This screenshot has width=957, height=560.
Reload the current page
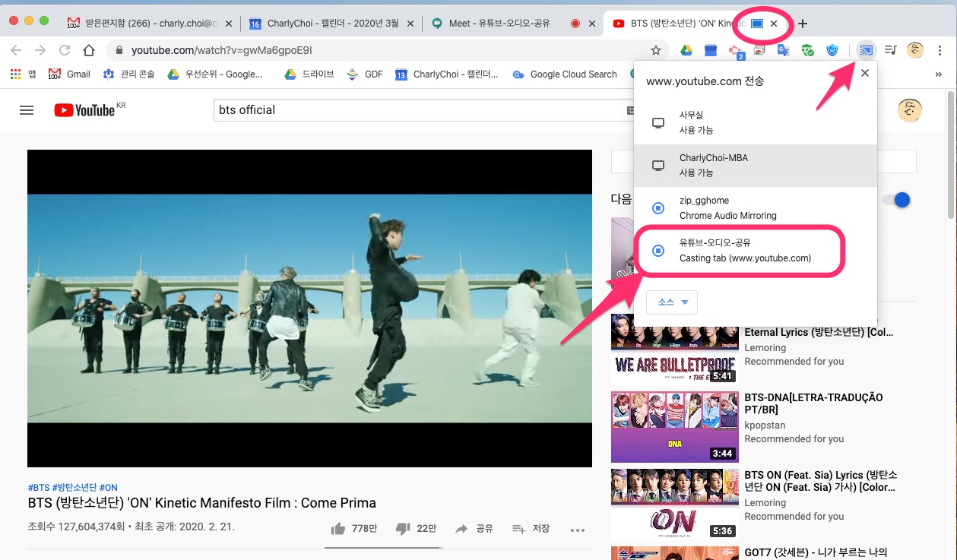[65, 51]
